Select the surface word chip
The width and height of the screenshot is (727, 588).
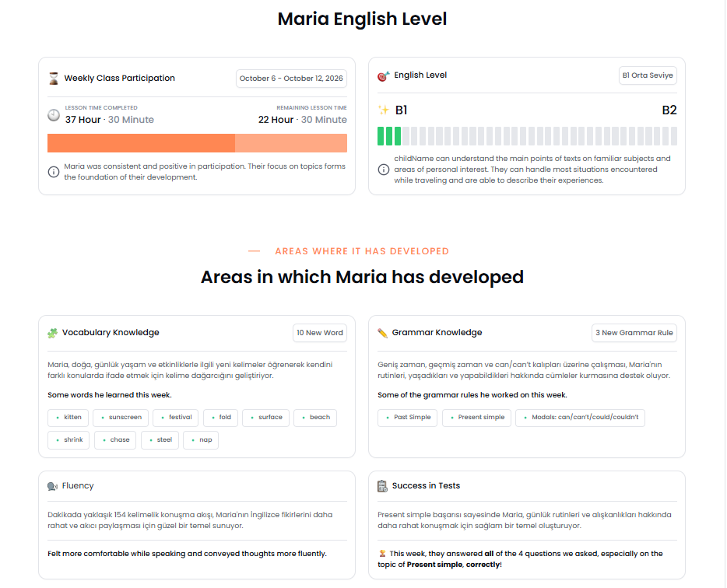click(265, 418)
